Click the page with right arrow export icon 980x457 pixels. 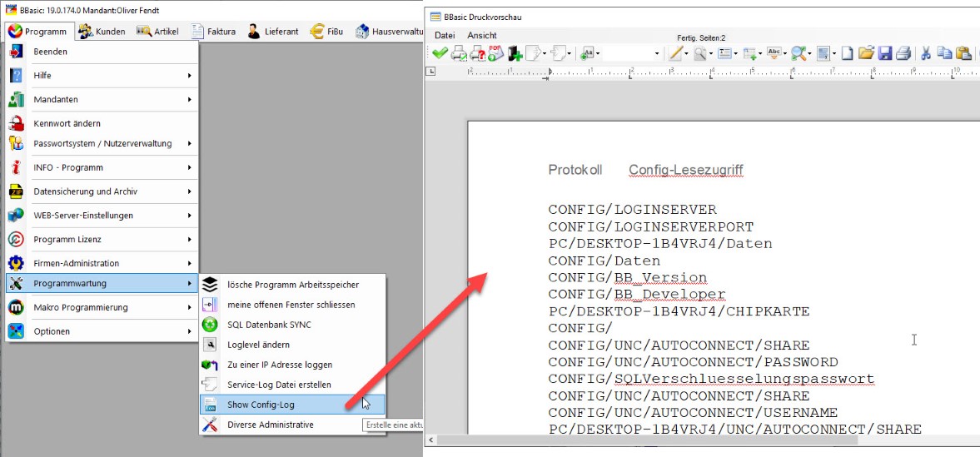[x=534, y=53]
